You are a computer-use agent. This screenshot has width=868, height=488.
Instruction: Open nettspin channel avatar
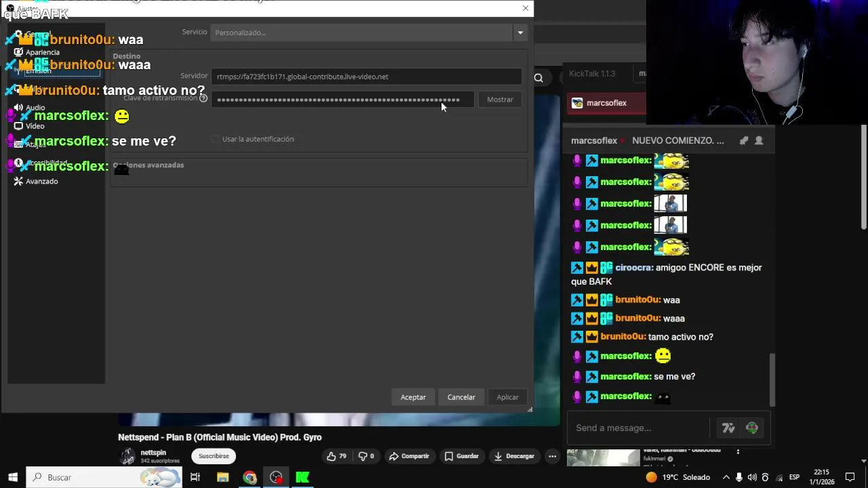coord(127,456)
